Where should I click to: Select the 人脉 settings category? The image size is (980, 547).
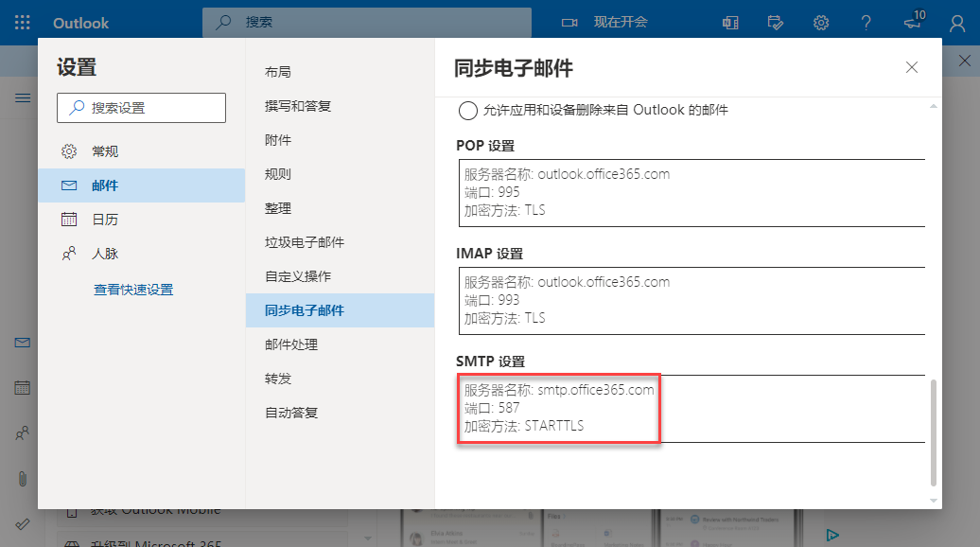click(141, 254)
